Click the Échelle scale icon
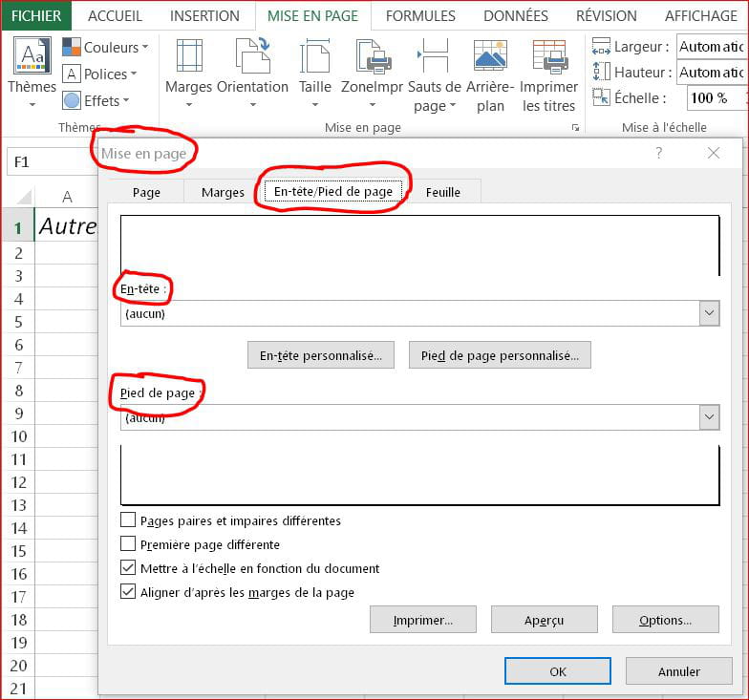Image resolution: width=749 pixels, height=700 pixels. [x=601, y=97]
